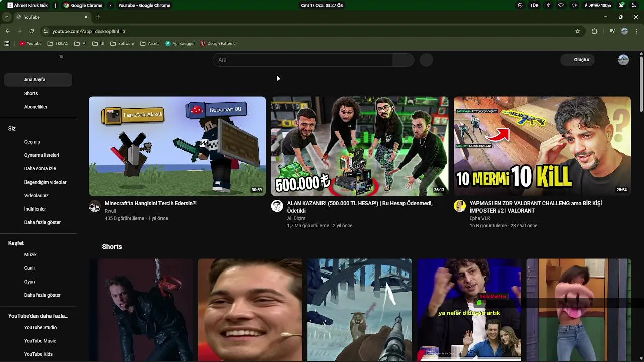This screenshot has width=644, height=362.
Task: Open the Wi-Fi icon in top bar
Action: 561,5
